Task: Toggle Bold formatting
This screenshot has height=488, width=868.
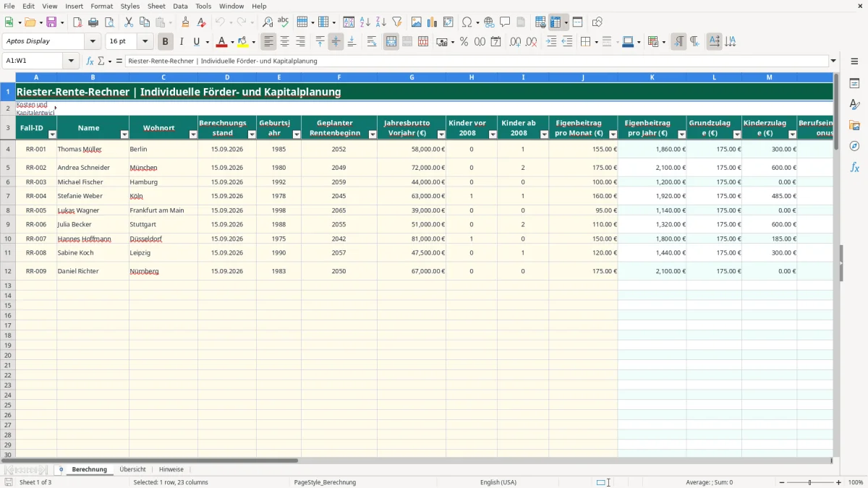Action: pos(166,42)
